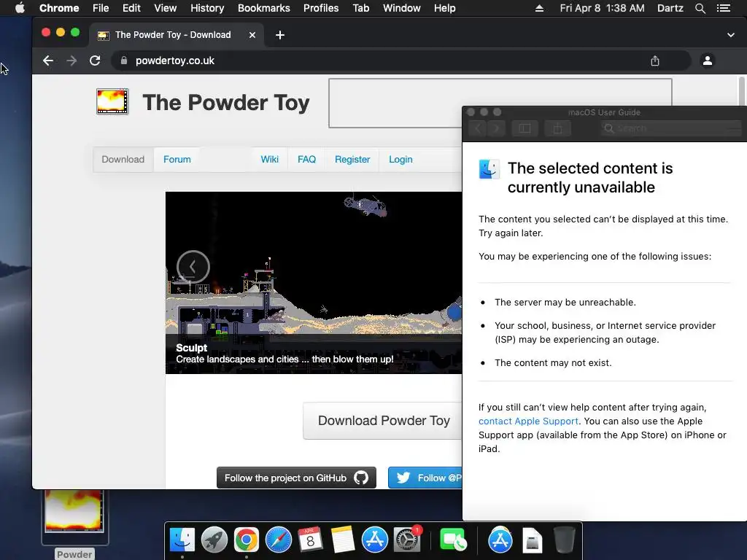Go forward in macOS User Guide window
The image size is (747, 560).
click(x=496, y=128)
